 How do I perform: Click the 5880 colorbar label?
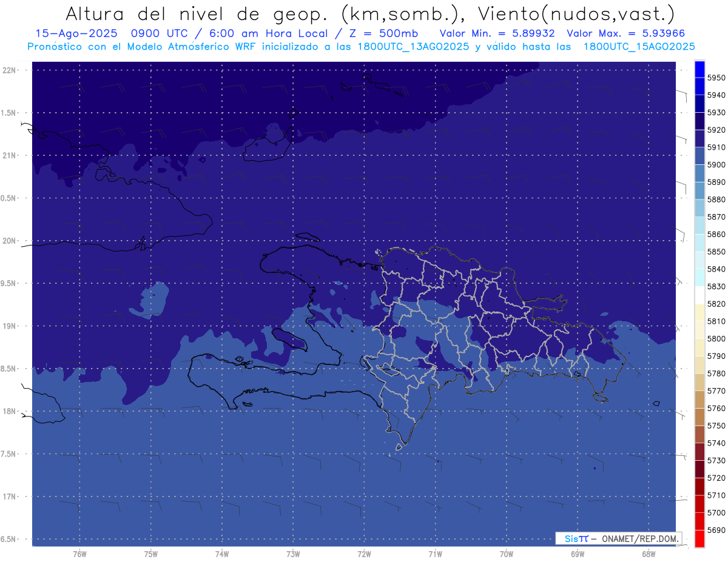pyautogui.click(x=716, y=199)
